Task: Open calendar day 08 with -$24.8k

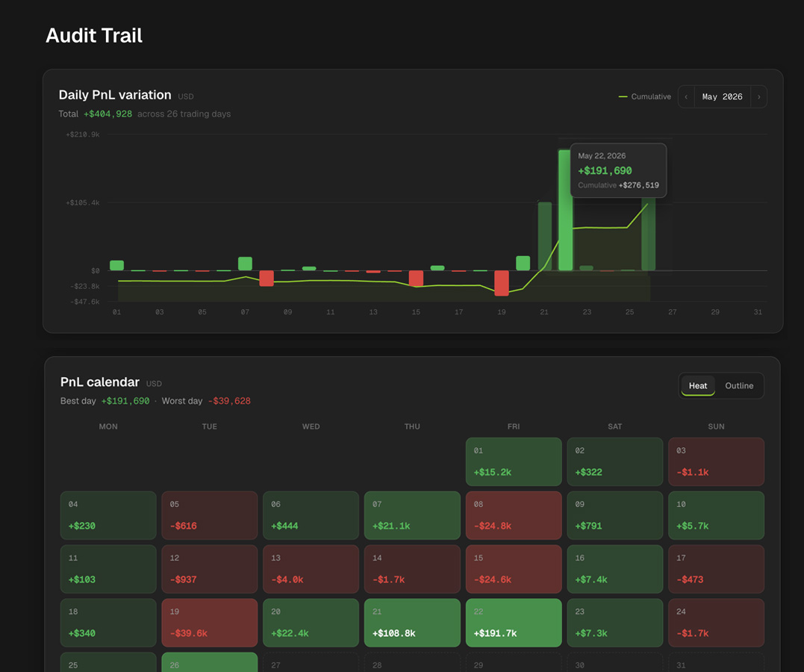Action: pos(514,515)
